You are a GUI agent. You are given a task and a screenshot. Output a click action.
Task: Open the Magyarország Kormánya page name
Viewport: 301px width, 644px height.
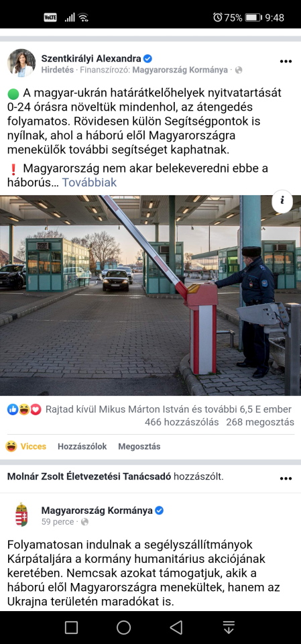[x=97, y=511]
